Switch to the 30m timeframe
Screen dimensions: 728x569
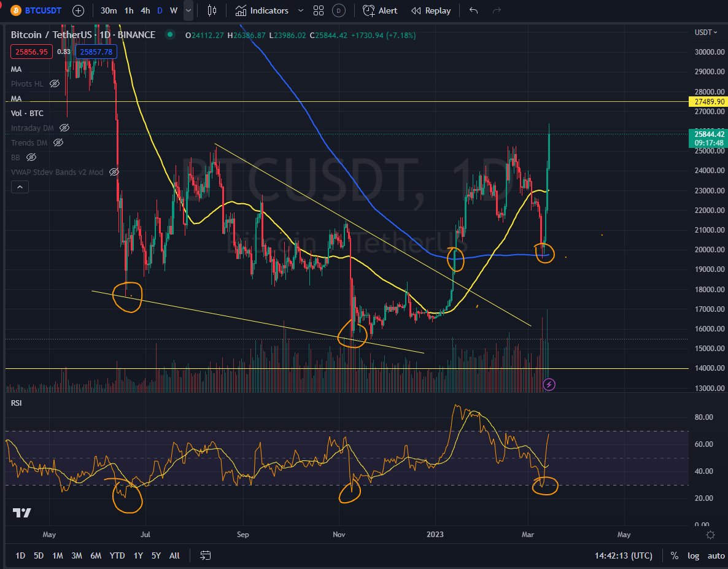coord(109,10)
